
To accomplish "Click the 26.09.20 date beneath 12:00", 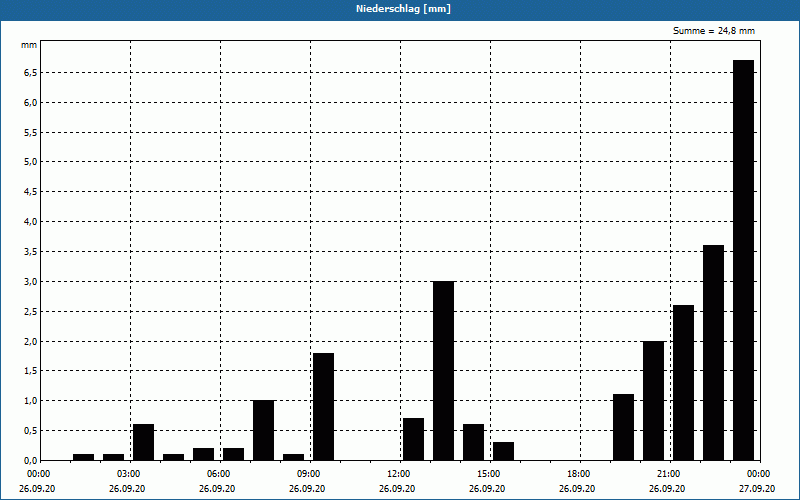I will coord(396,488).
